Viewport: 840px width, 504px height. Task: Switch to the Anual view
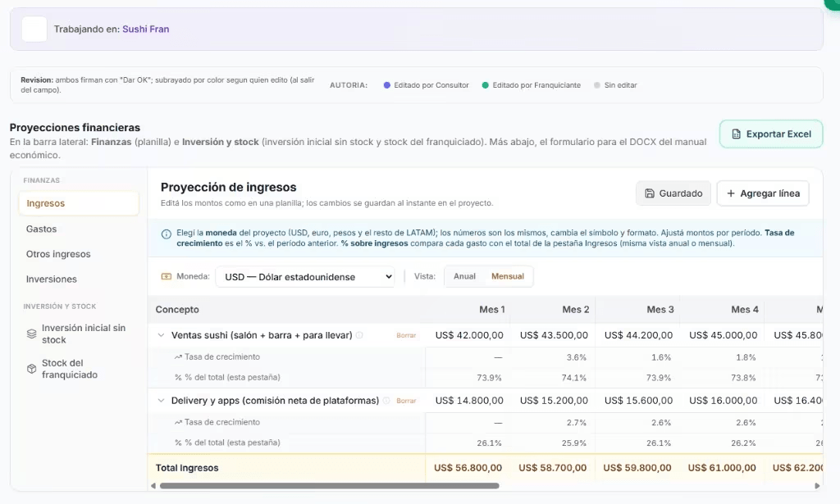coord(465,276)
